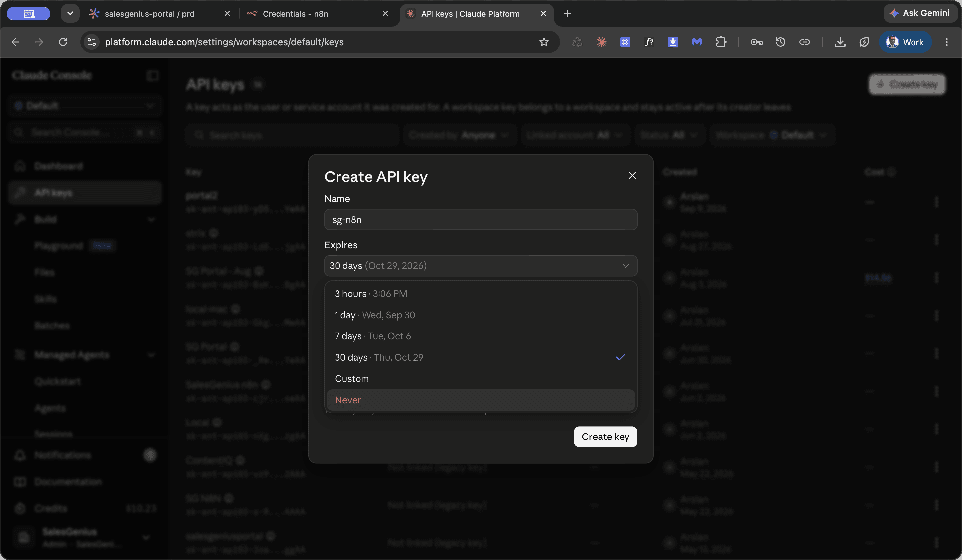Open the Claude starburst extension icon

pos(601,42)
